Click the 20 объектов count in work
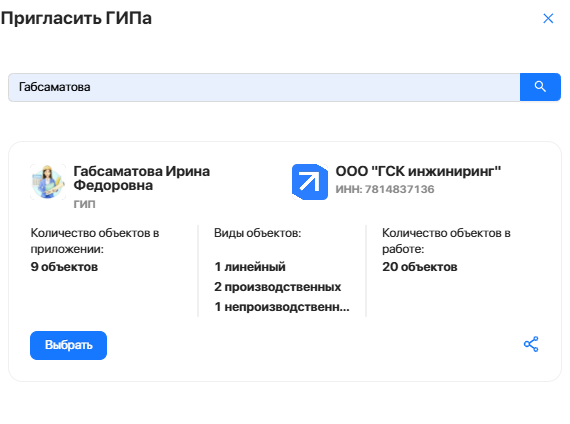This screenshot has width=570, height=424. [420, 267]
